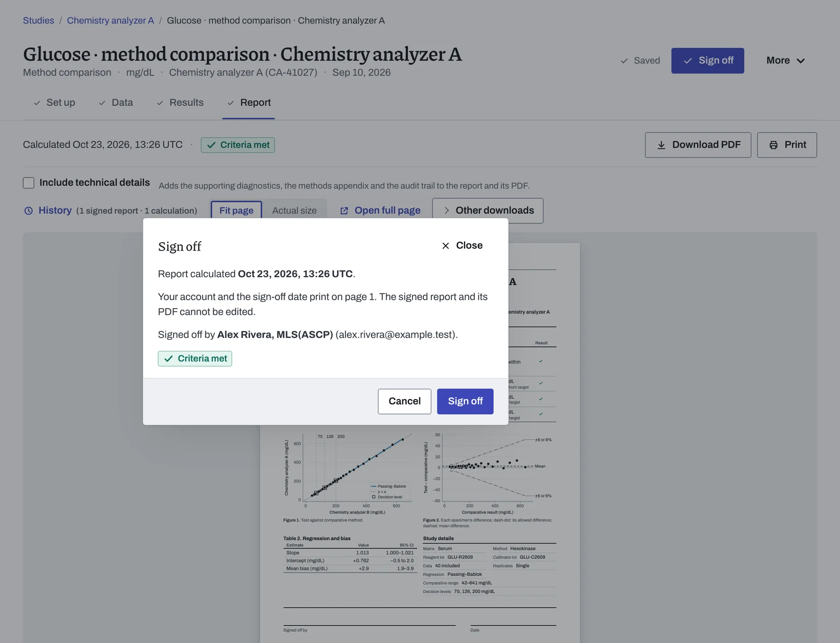
Task: Go to Chemistry analyzer A breadcrumb
Action: click(110, 21)
